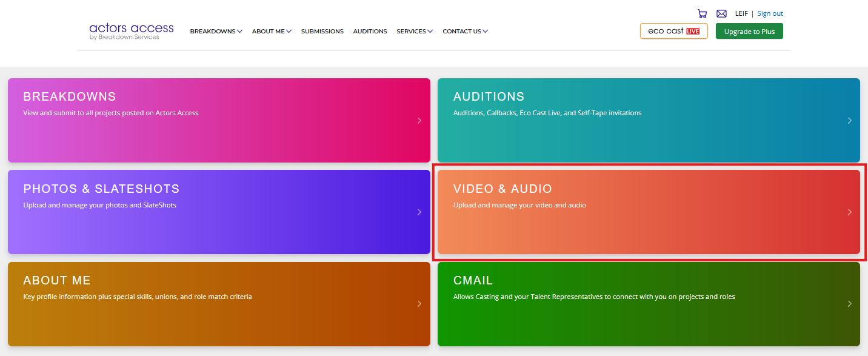868x356 pixels.
Task: Expand the Services menu dropdown
Action: [x=415, y=32]
